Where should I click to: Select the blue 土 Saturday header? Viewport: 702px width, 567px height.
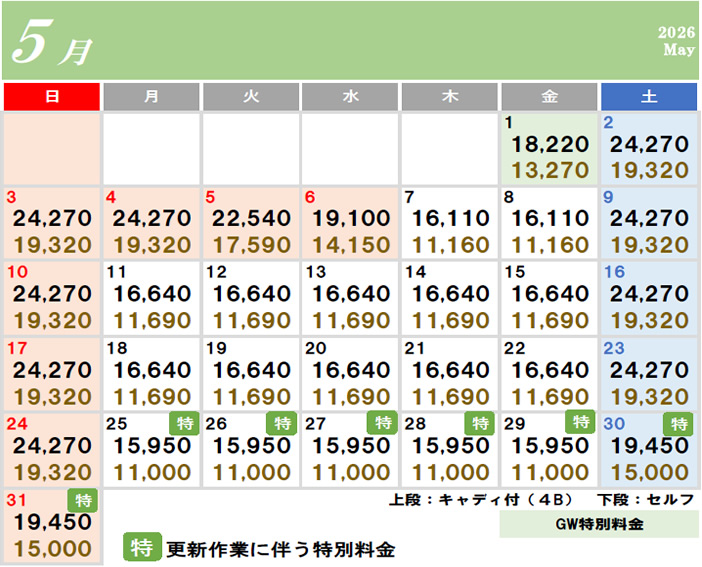tap(648, 97)
